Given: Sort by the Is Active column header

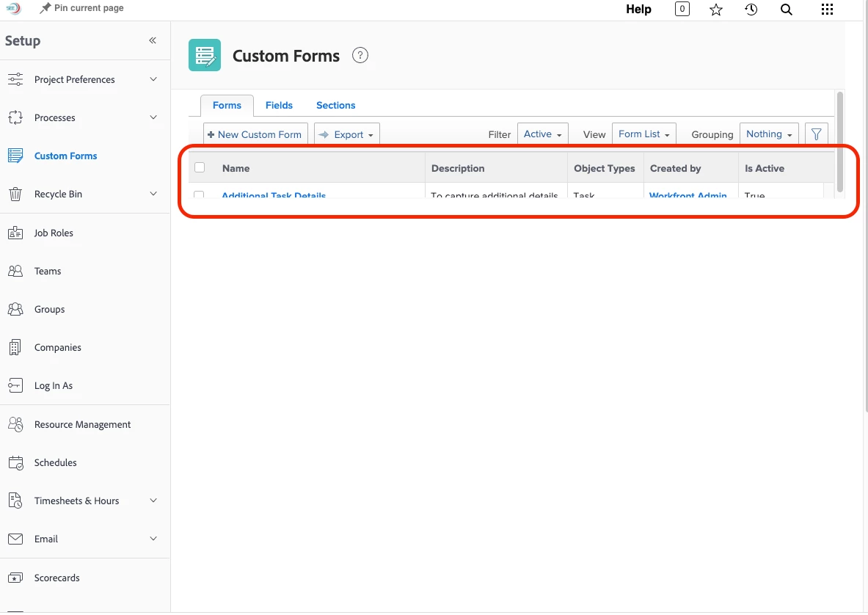Looking at the screenshot, I should tap(765, 168).
